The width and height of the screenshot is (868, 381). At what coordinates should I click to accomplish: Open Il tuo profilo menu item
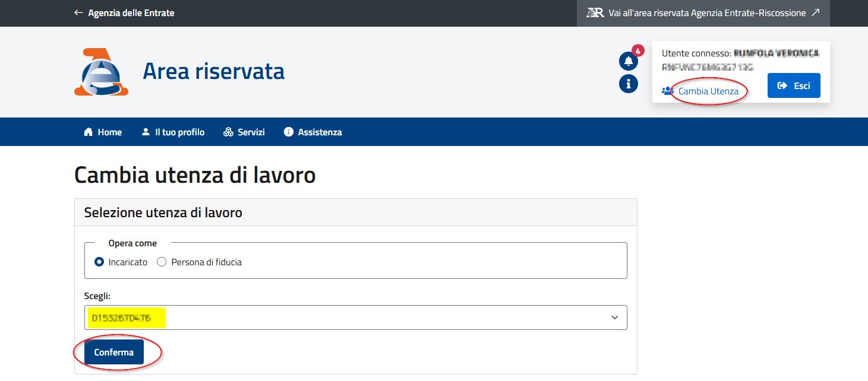click(173, 132)
